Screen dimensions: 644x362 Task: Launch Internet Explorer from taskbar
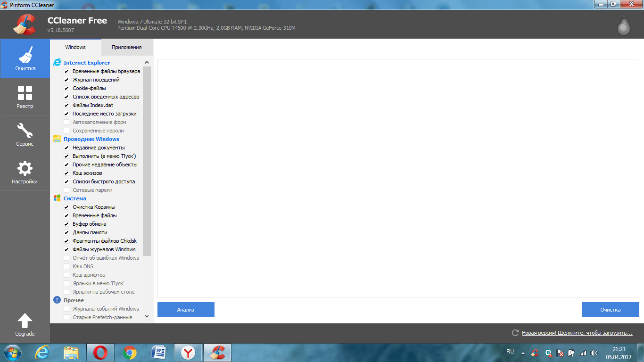[x=42, y=352]
